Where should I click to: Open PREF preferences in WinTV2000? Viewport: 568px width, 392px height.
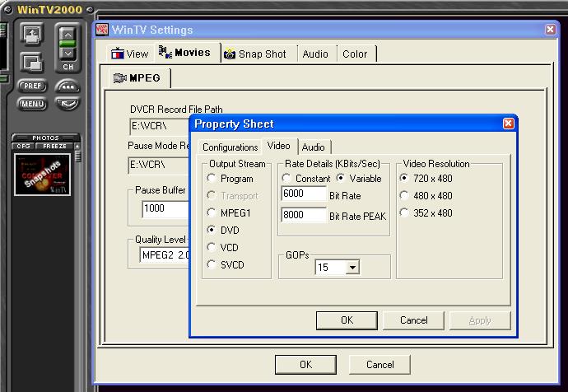[32, 86]
